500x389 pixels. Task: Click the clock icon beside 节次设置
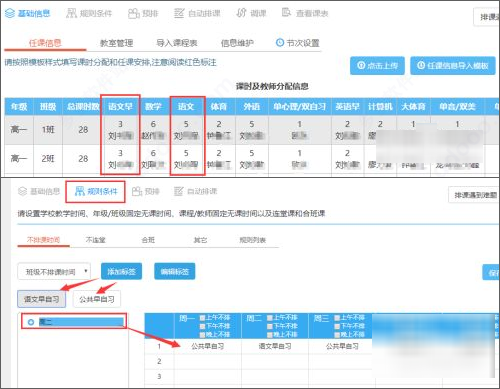tap(280, 43)
